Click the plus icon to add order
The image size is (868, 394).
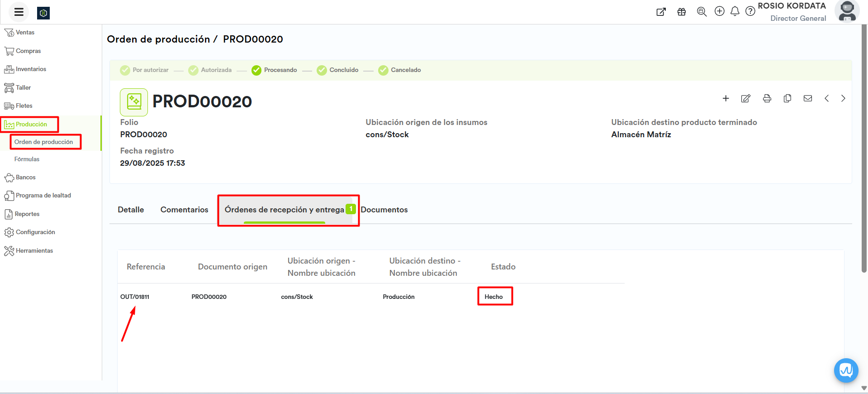[x=726, y=98]
